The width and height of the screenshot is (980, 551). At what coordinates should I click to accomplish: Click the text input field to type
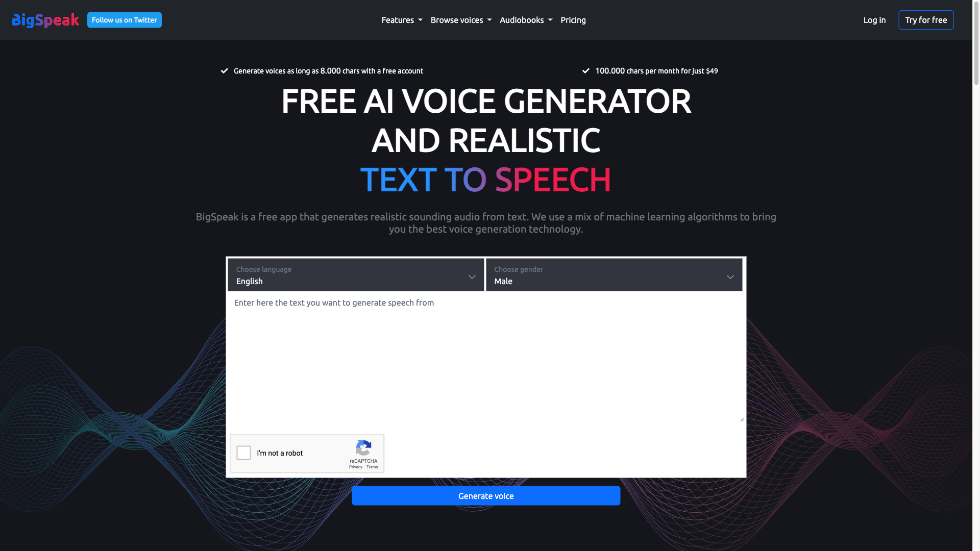[485, 359]
